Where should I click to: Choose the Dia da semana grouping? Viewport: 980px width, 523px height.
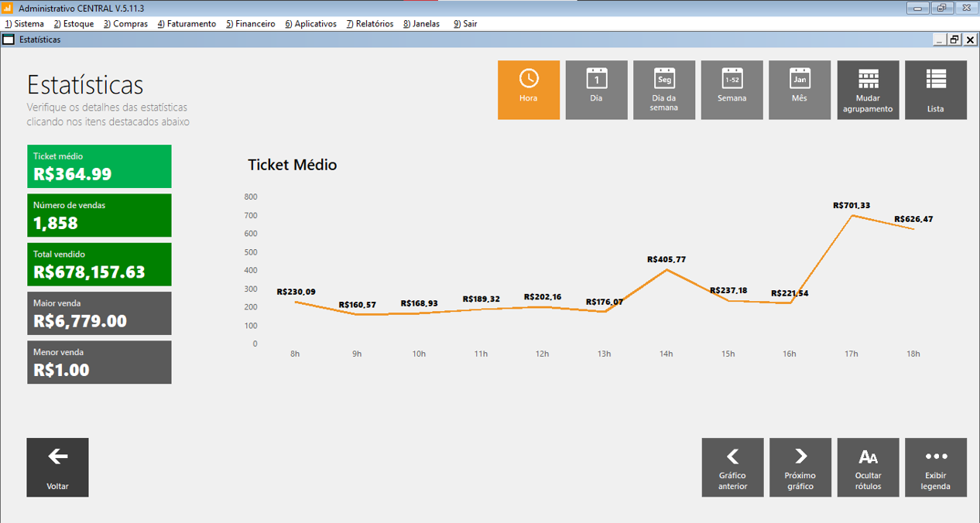(x=664, y=90)
